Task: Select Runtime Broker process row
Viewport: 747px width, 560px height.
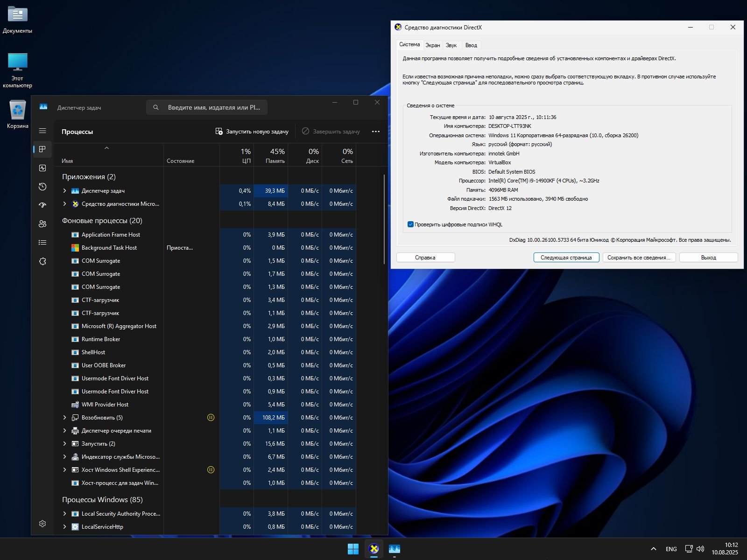Action: tap(205, 339)
